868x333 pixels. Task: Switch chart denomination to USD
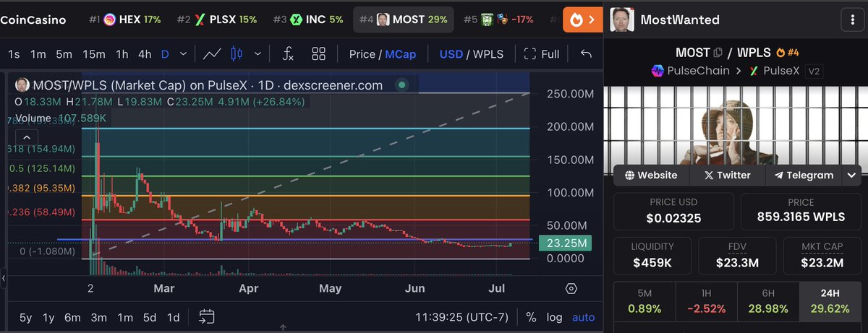pyautogui.click(x=451, y=53)
